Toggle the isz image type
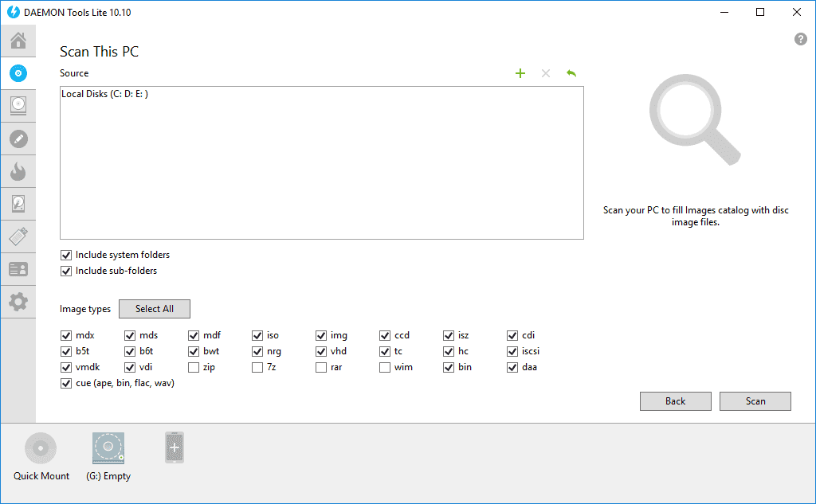The width and height of the screenshot is (816, 504). coord(449,335)
